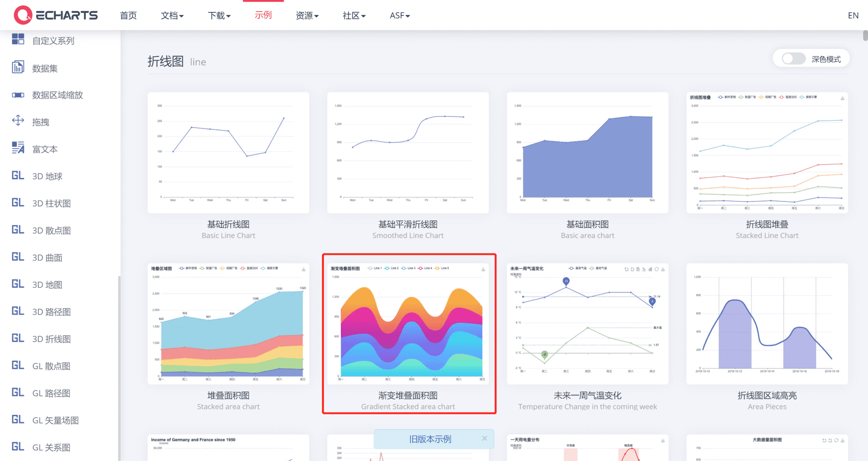Open 拖拽 category in sidebar
Screen dimensions: 868x461
41,122
